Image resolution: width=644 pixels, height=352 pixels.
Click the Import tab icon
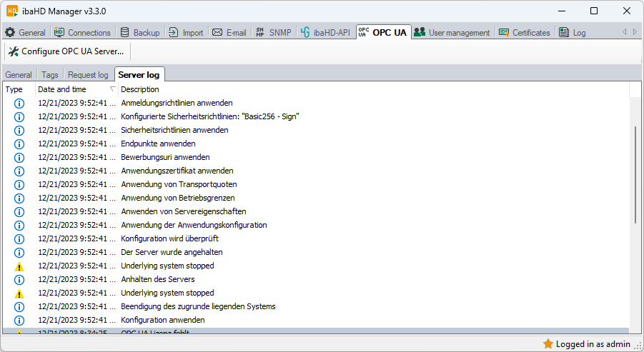tap(174, 33)
